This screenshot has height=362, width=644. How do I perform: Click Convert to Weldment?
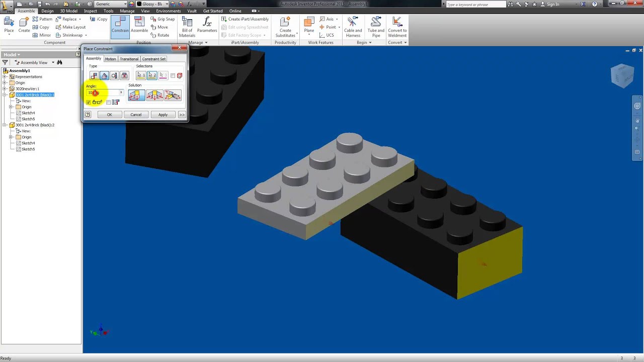397,27
